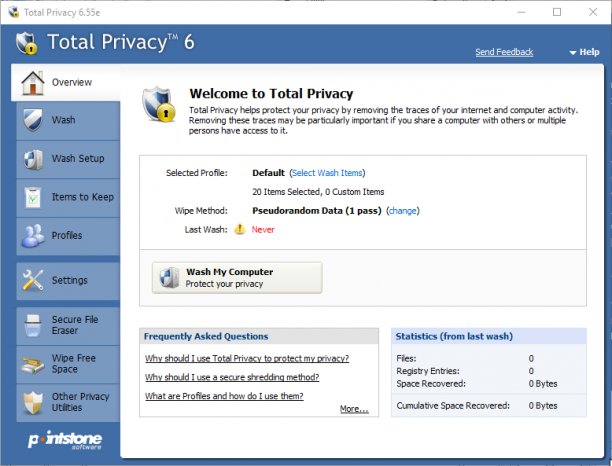
Task: Maximize the Total Privacy window
Action: click(x=557, y=12)
